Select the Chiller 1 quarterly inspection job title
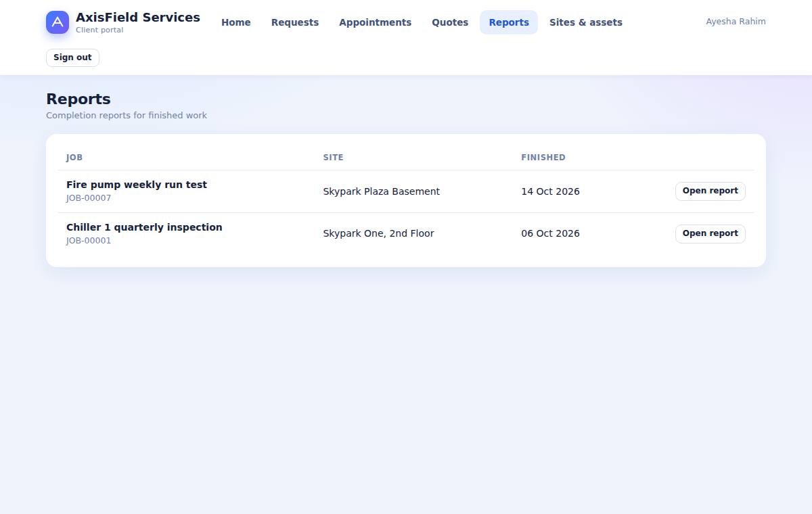The height and width of the screenshot is (514, 812). 144,227
